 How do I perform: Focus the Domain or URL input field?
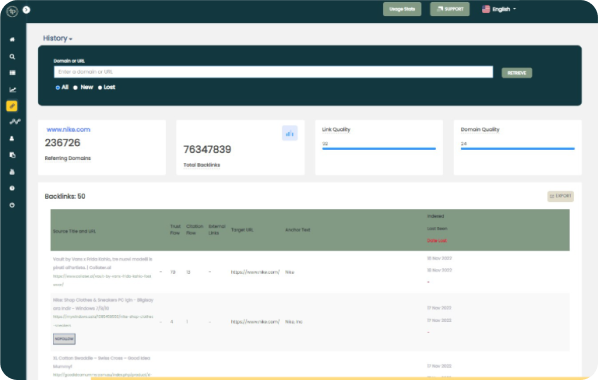click(273, 72)
